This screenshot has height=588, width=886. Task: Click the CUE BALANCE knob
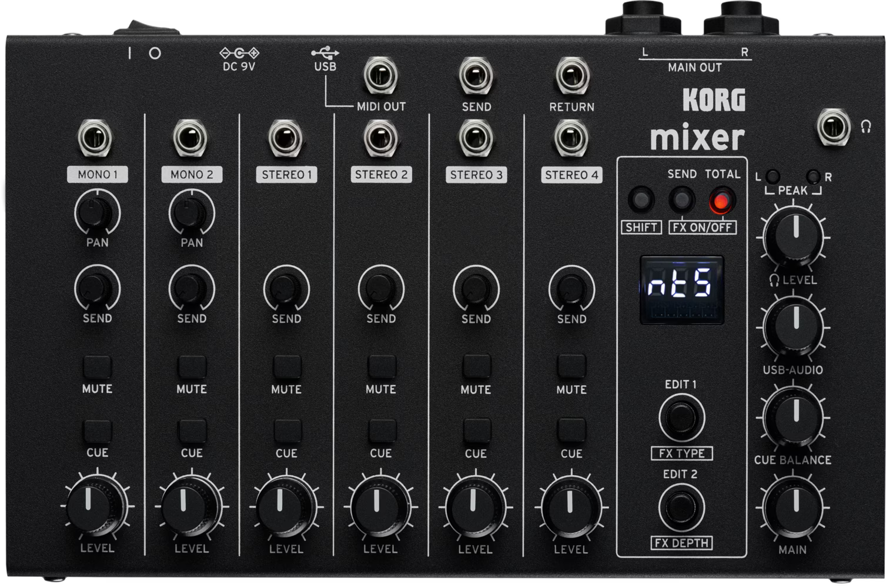(795, 417)
